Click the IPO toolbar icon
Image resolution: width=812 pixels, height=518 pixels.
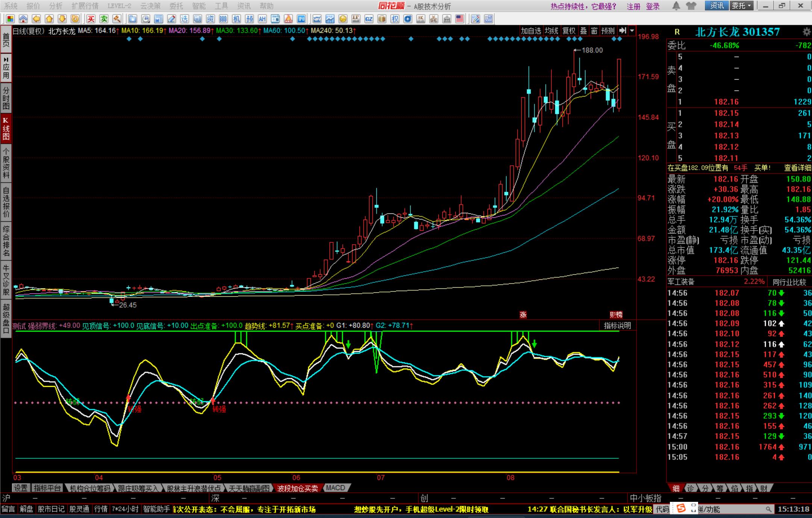301,19
